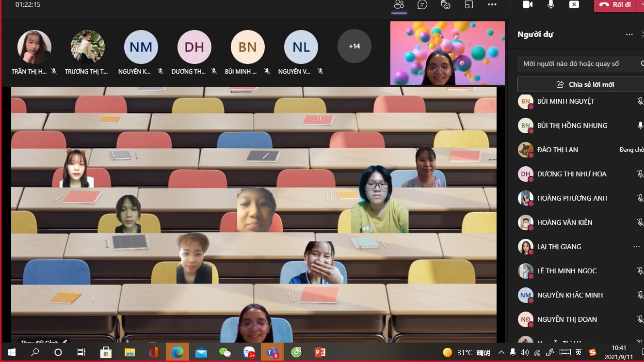
Task: Show hidden system tray icons
Action: (501, 352)
